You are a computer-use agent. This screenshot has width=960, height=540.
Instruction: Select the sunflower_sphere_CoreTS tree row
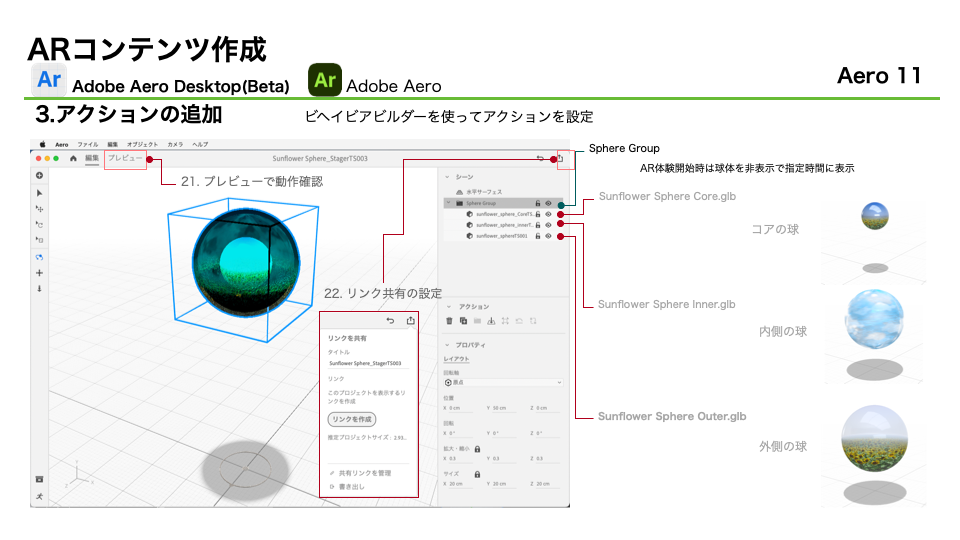point(503,214)
